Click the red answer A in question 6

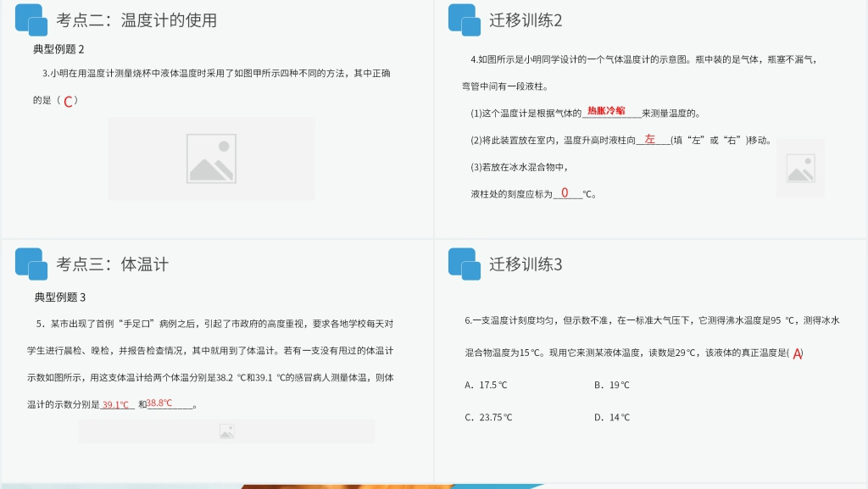pos(797,353)
